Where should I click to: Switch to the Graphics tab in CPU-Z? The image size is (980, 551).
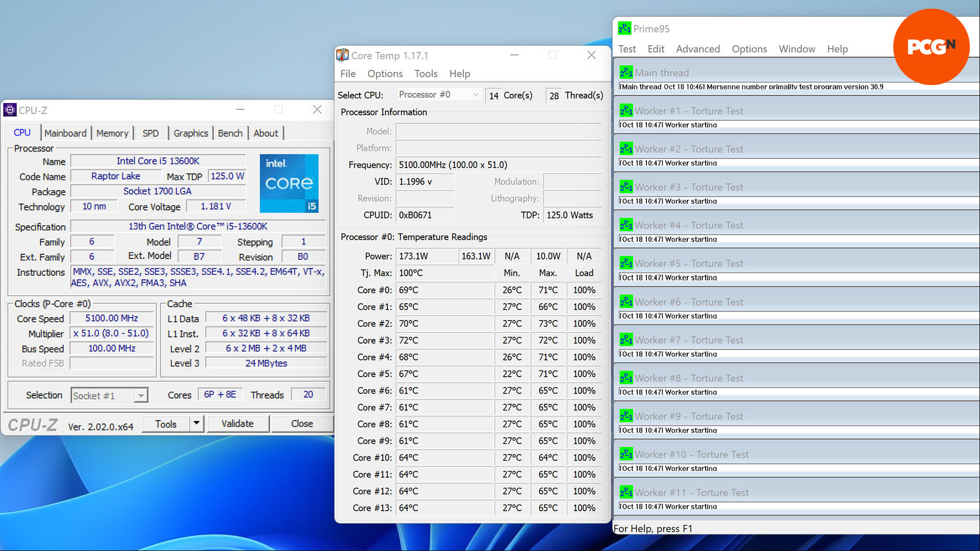[x=191, y=133]
